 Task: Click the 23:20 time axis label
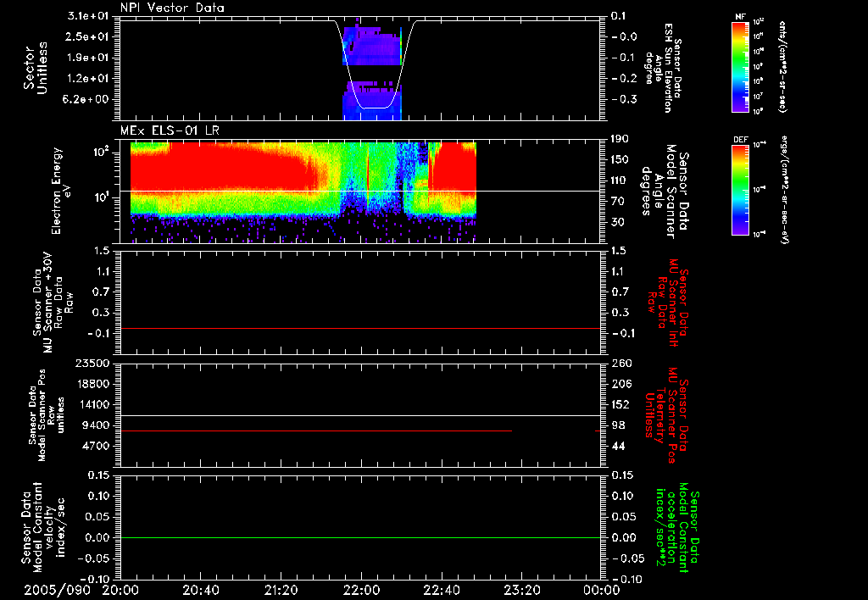(x=521, y=591)
